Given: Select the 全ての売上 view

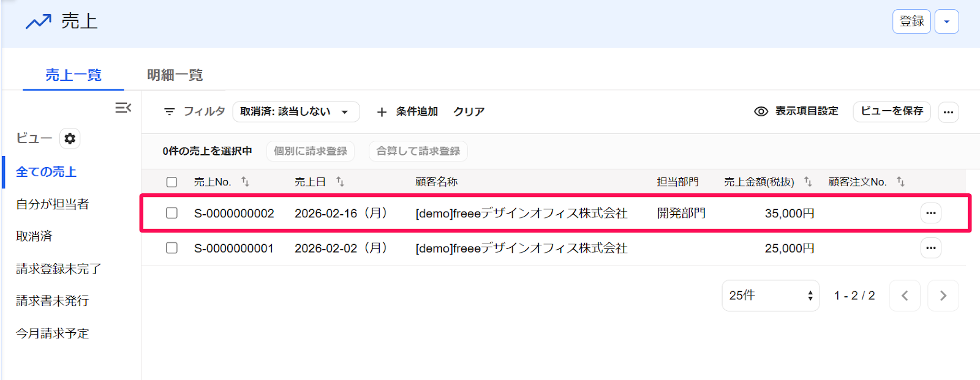Looking at the screenshot, I should [x=47, y=172].
